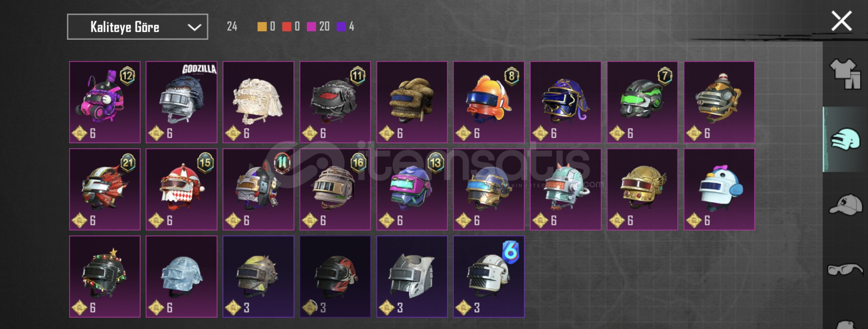The image size is (868, 329).
Task: Select the Godzilla helmet skin
Action: (x=181, y=102)
